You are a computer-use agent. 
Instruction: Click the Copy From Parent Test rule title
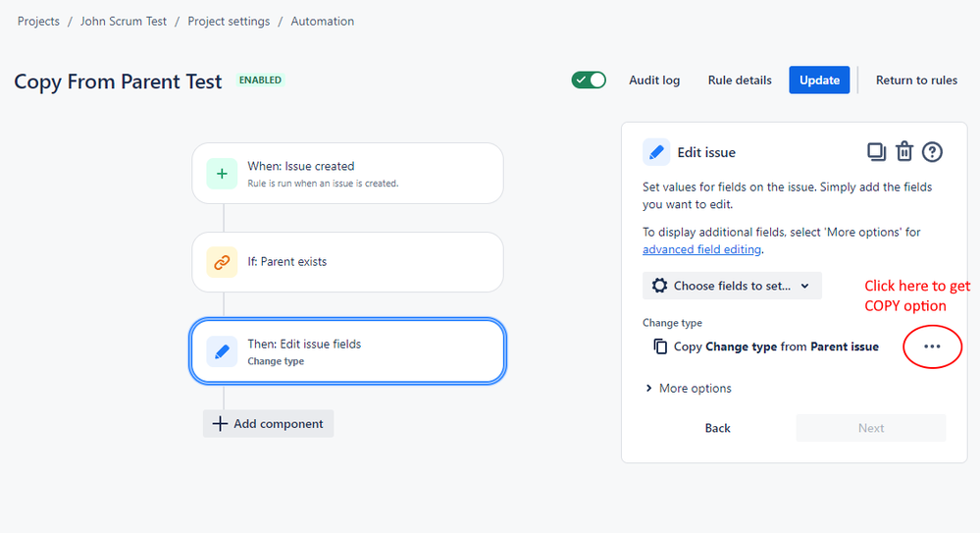(118, 81)
